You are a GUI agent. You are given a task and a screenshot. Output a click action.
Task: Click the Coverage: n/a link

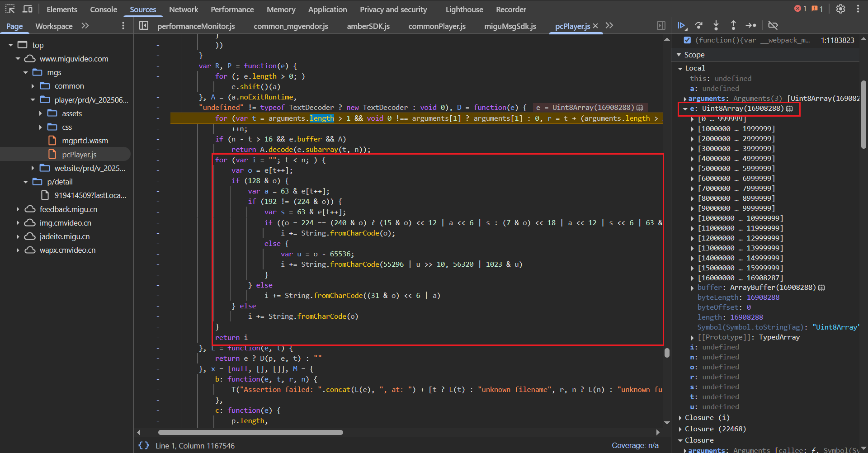click(x=635, y=445)
